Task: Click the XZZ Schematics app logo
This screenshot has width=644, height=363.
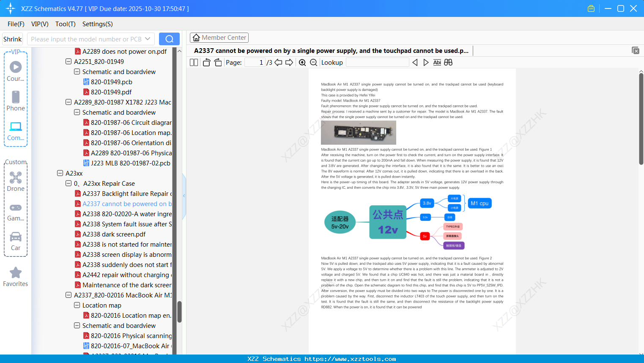Action: 11,8
